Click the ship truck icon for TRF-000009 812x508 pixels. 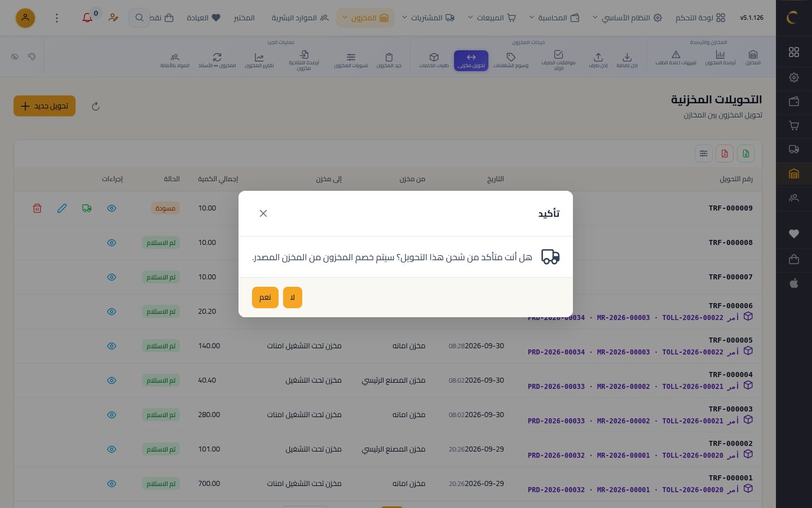87,208
